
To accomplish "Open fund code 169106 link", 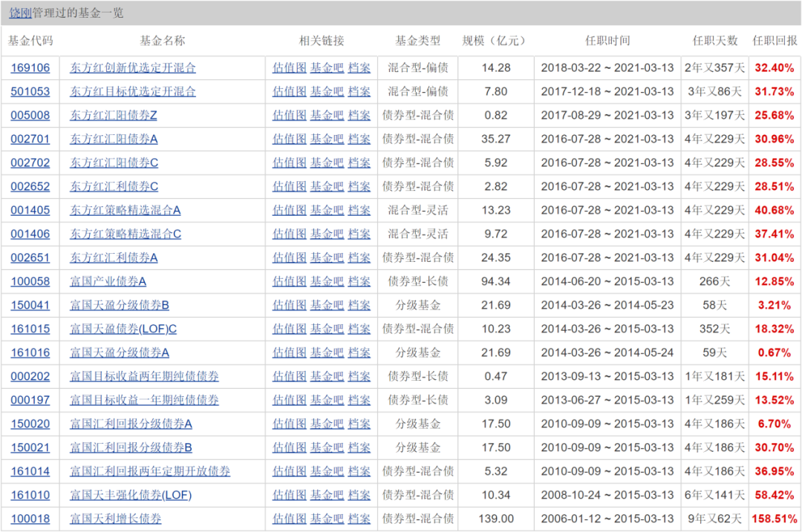I will pyautogui.click(x=30, y=68).
